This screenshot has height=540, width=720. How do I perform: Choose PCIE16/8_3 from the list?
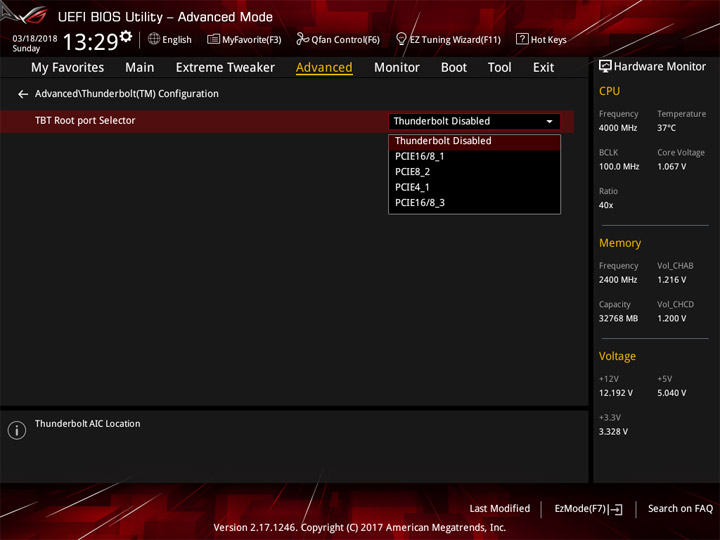click(474, 203)
